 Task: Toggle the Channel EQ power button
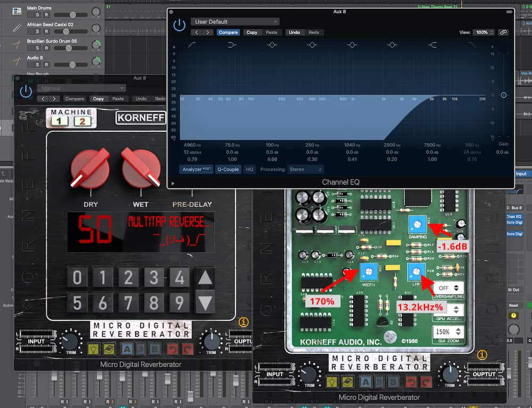179,25
